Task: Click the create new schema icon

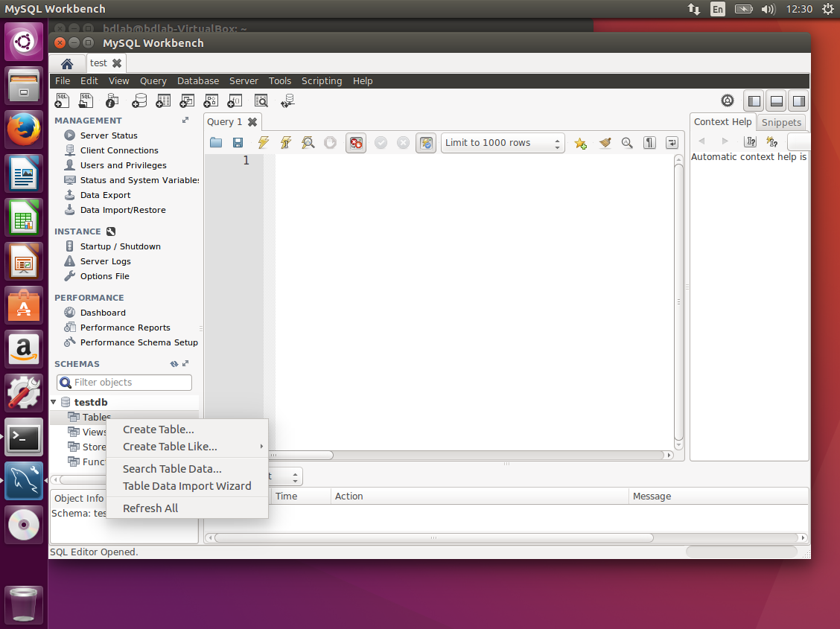Action: pos(139,100)
